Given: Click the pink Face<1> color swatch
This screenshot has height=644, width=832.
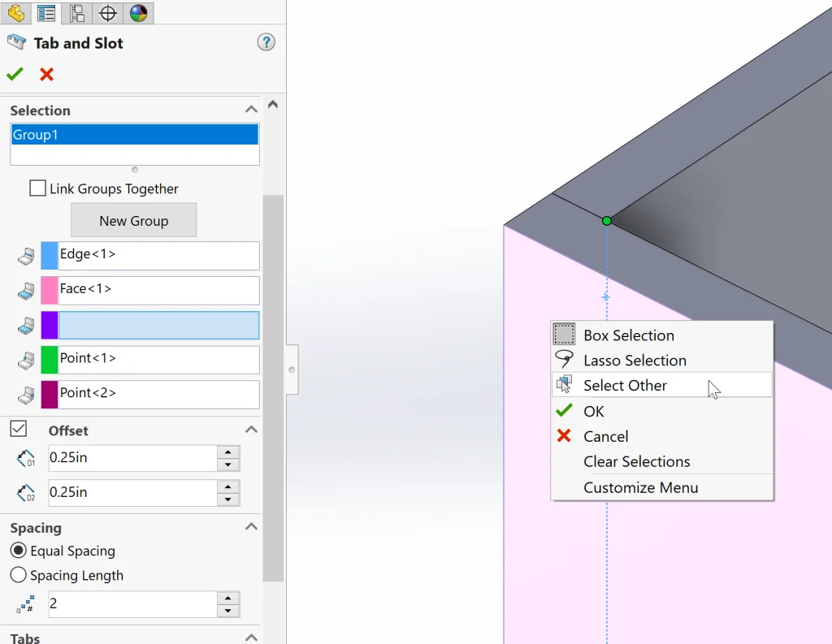Looking at the screenshot, I should [x=49, y=290].
